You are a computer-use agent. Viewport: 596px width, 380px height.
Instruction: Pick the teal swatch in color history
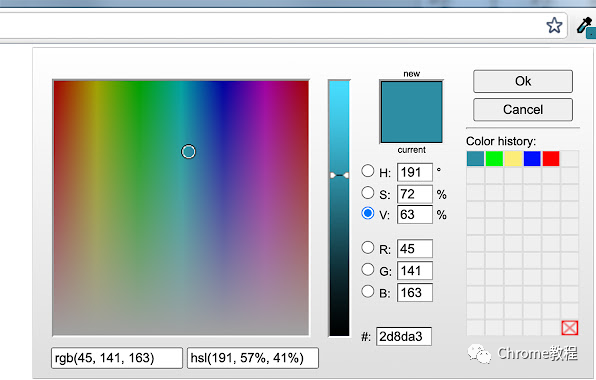click(475, 158)
